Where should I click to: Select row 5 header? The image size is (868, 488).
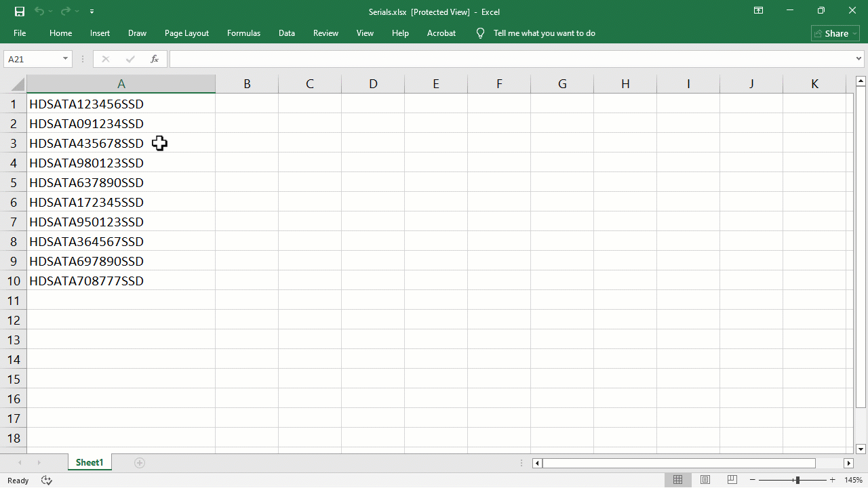pyautogui.click(x=13, y=182)
